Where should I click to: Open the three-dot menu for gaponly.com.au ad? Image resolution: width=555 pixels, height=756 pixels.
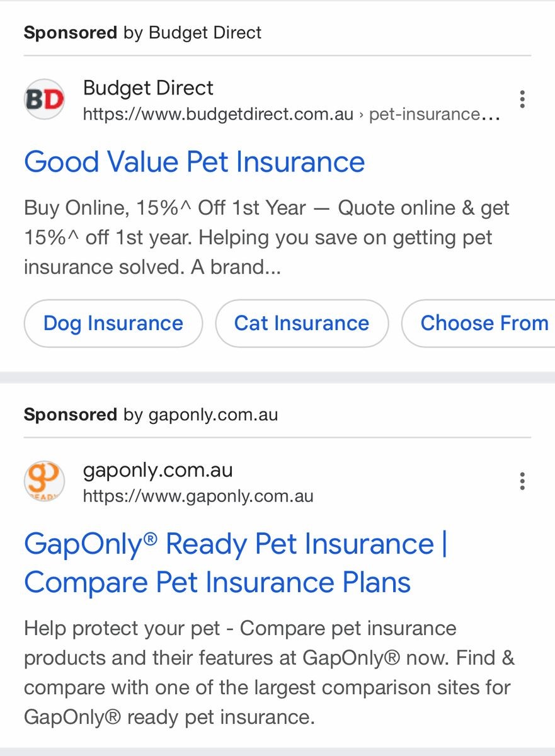pyautogui.click(x=522, y=482)
